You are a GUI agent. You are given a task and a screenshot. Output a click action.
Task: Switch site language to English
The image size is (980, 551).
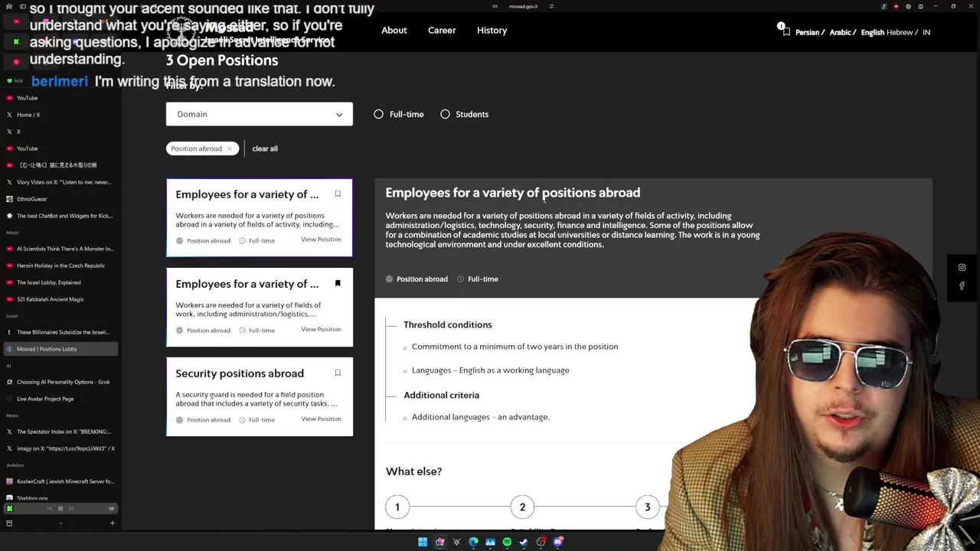coord(872,33)
